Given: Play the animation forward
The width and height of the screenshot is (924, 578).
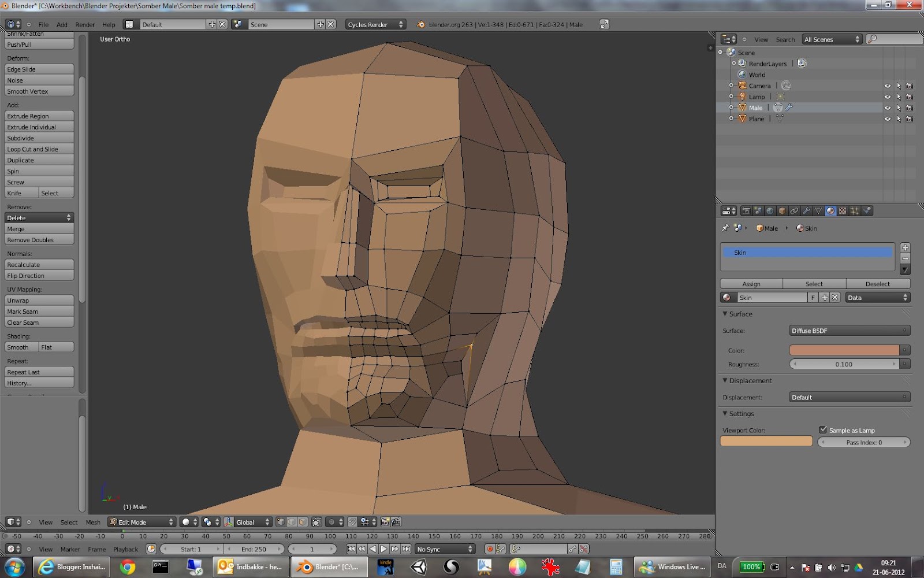Looking at the screenshot, I should point(383,549).
